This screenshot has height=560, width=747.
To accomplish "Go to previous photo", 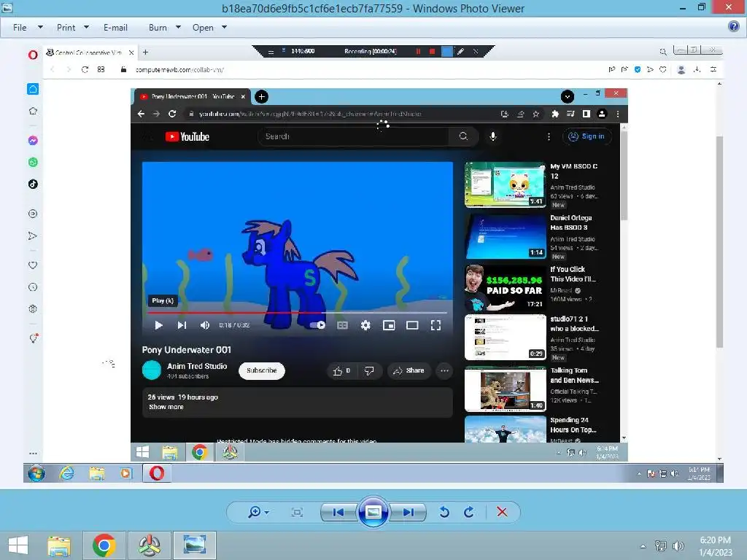I will [x=338, y=512].
